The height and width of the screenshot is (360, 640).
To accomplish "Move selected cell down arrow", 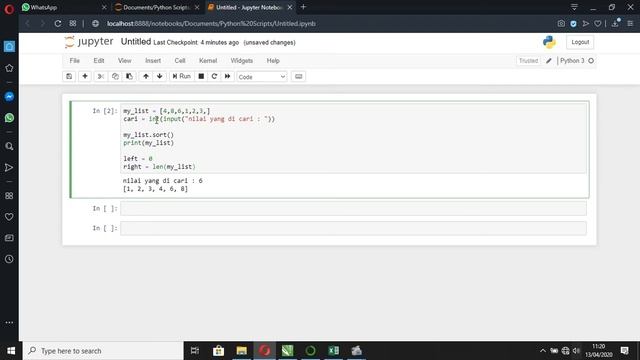I will [x=160, y=76].
